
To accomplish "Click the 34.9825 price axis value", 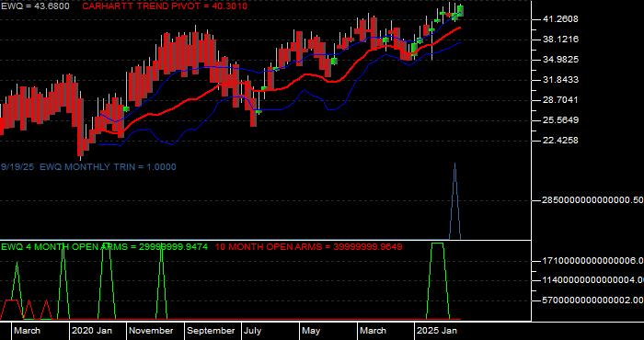I will click(x=560, y=60).
